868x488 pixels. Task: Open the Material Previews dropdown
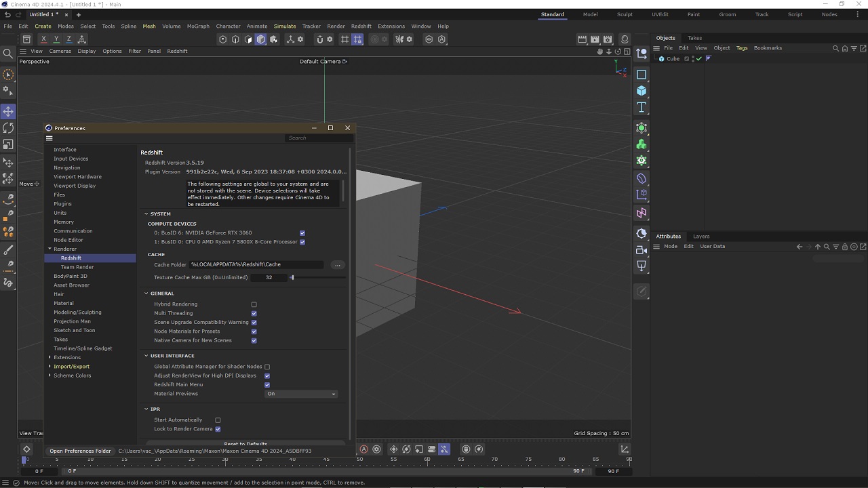click(300, 394)
